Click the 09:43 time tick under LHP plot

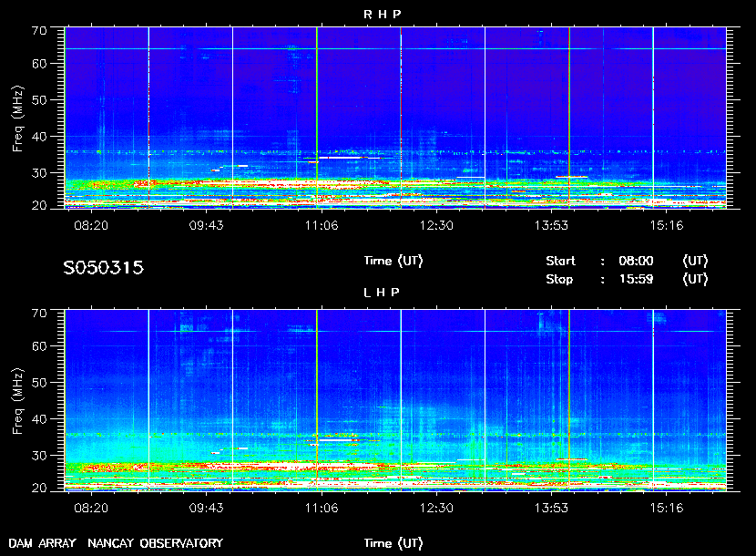(x=207, y=508)
